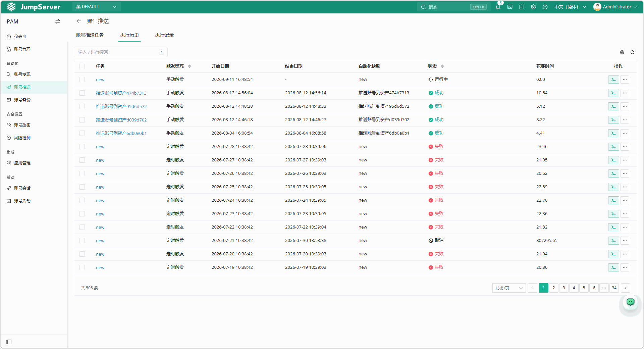Image resolution: width=644 pixels, height=349 pixels.
Task: Go to page 34 in pagination
Action: coord(614,288)
